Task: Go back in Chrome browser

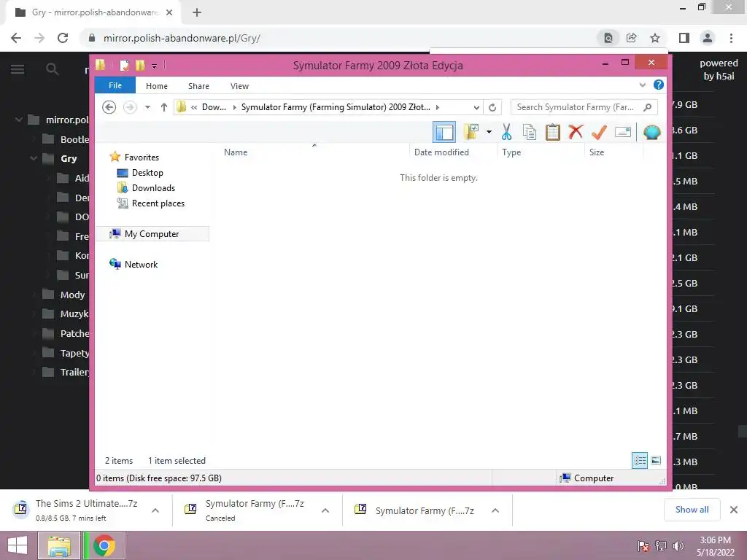Action: [x=16, y=38]
